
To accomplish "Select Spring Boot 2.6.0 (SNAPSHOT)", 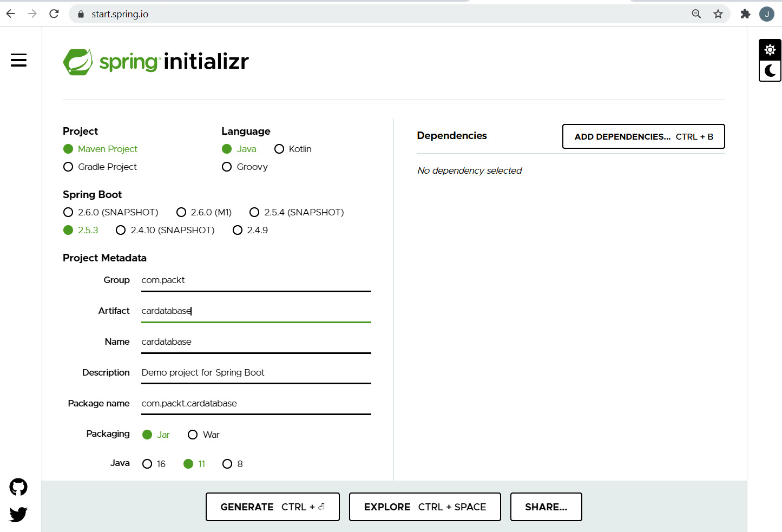I will click(x=111, y=212).
